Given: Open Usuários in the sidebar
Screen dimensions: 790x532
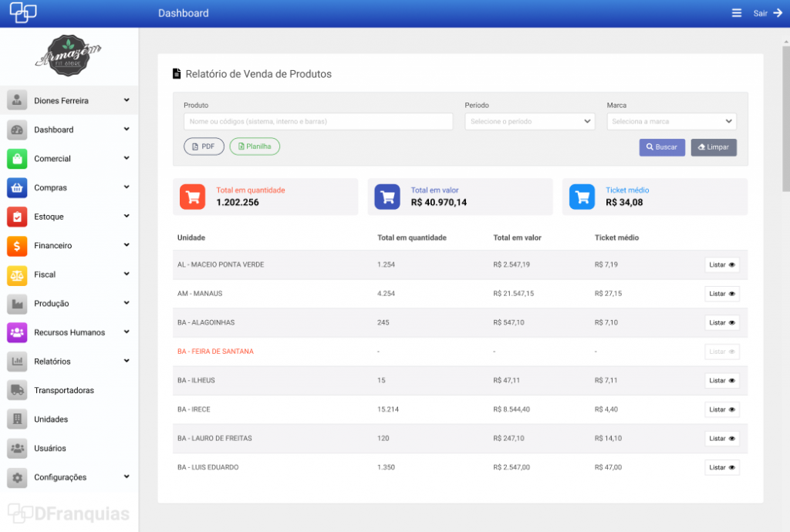Looking at the screenshot, I should (x=51, y=448).
